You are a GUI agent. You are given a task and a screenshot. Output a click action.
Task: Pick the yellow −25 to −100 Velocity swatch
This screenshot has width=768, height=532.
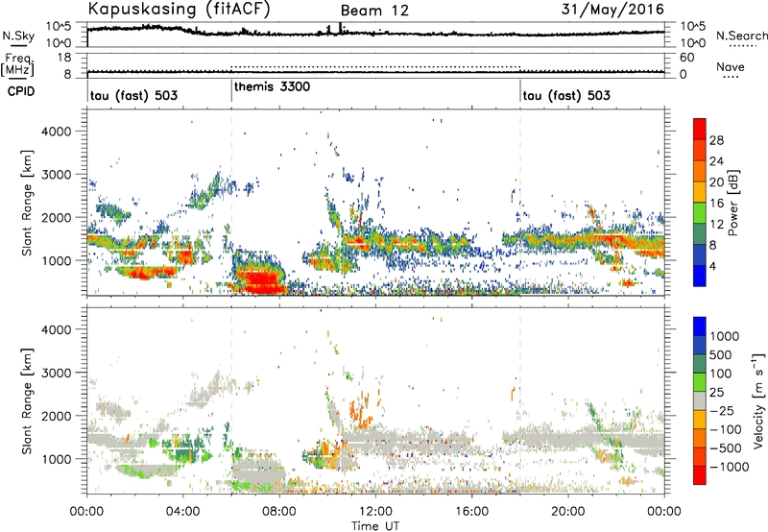(x=700, y=420)
